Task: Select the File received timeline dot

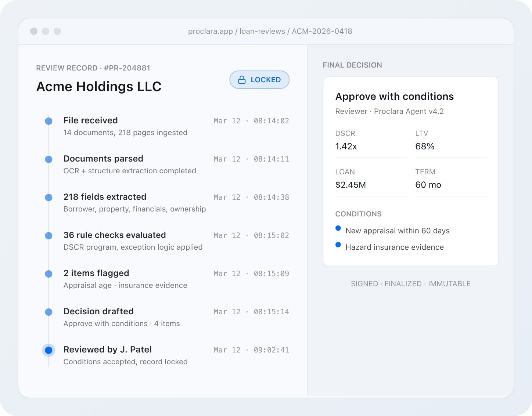Action: pyautogui.click(x=48, y=121)
